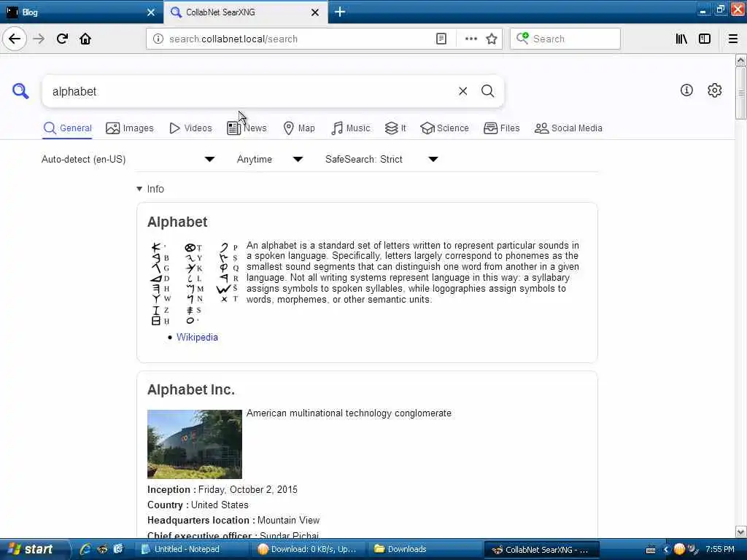Submit search with magnifier button
The height and width of the screenshot is (560, 747).
pyautogui.click(x=487, y=91)
